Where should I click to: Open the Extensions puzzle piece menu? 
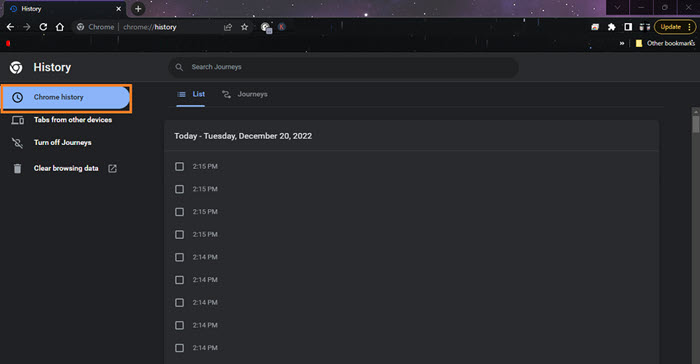(x=612, y=27)
